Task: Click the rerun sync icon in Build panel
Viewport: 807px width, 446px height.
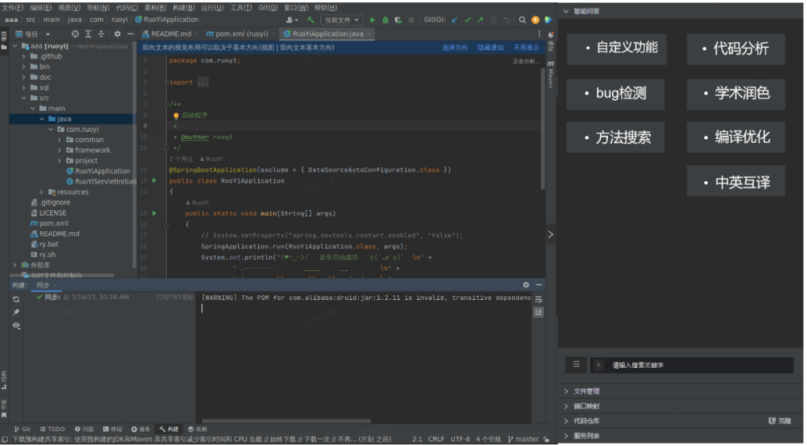Action: point(16,298)
